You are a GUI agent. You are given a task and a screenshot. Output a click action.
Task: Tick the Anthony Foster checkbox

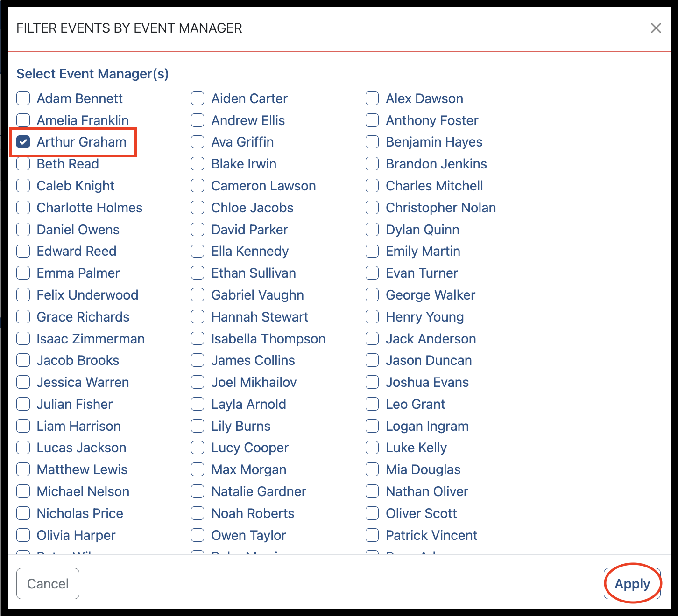(x=372, y=120)
